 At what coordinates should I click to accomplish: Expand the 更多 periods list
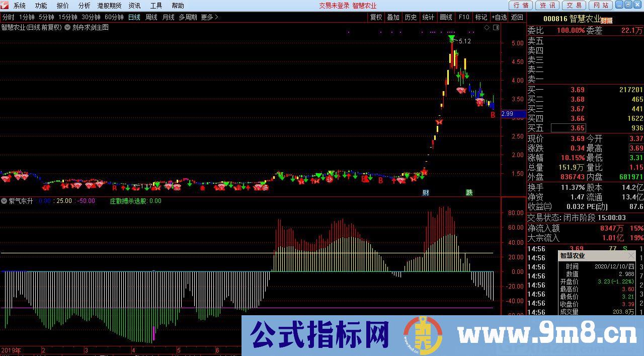click(x=209, y=17)
